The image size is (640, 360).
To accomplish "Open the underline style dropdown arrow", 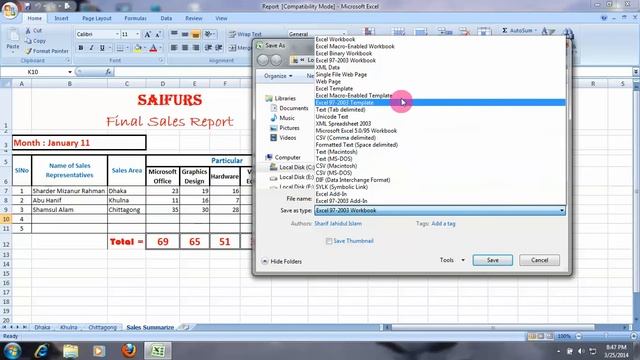I will tap(109, 48).
